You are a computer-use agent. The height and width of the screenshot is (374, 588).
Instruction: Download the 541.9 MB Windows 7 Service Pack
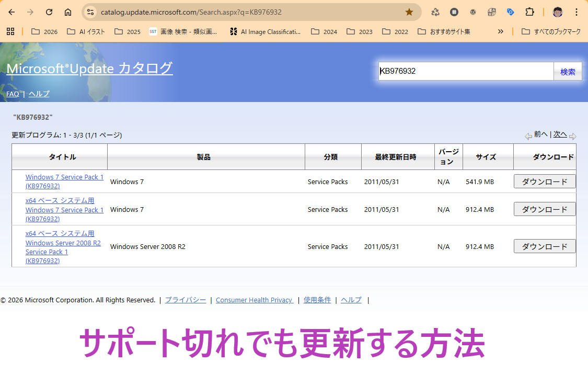click(x=545, y=182)
